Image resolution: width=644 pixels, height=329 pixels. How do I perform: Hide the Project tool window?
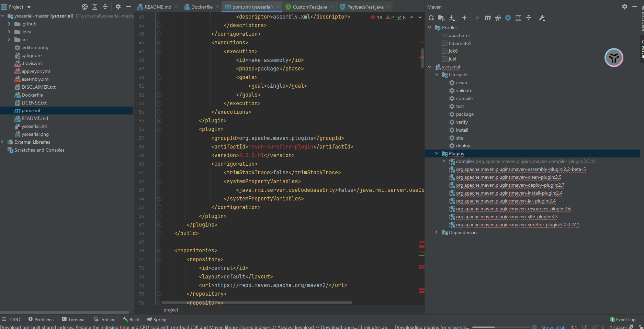(x=128, y=7)
